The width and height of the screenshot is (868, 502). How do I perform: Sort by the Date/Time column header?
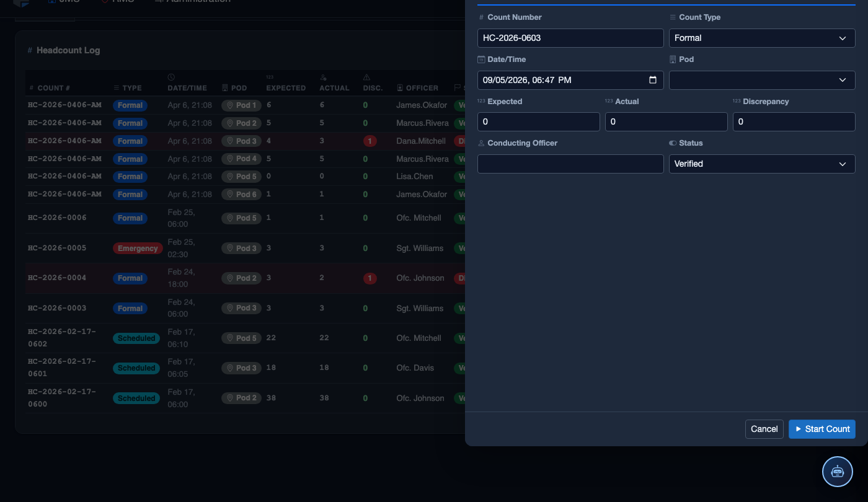[x=187, y=88]
